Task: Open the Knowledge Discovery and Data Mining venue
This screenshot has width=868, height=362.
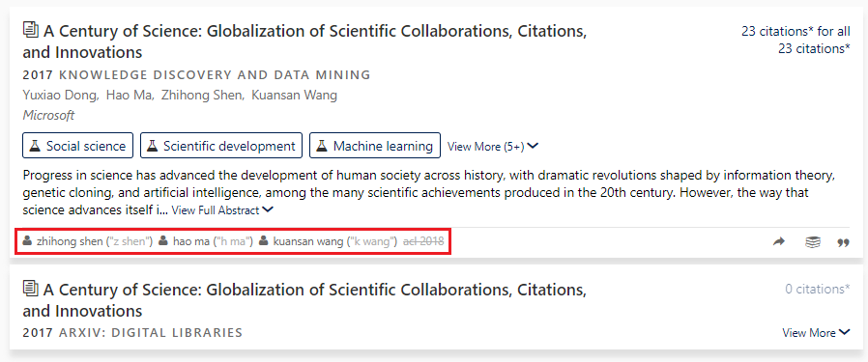Action: pos(215,74)
